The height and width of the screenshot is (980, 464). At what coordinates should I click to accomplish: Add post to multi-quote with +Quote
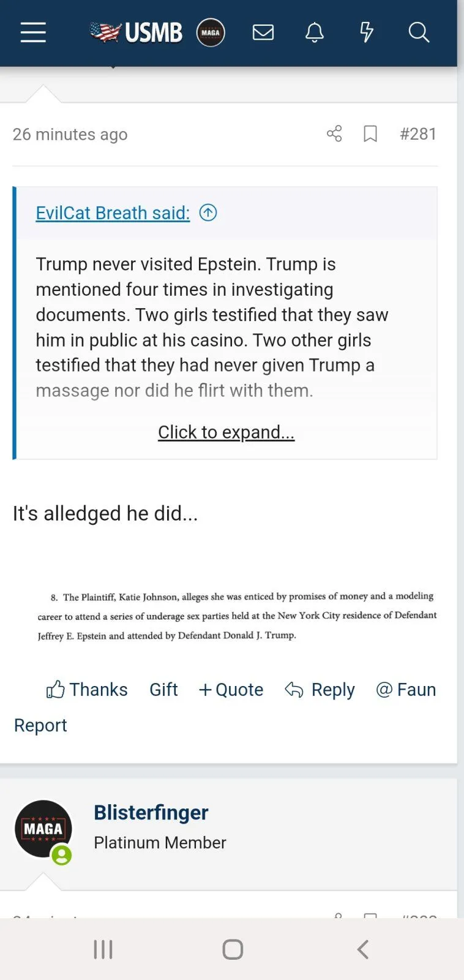[231, 690]
